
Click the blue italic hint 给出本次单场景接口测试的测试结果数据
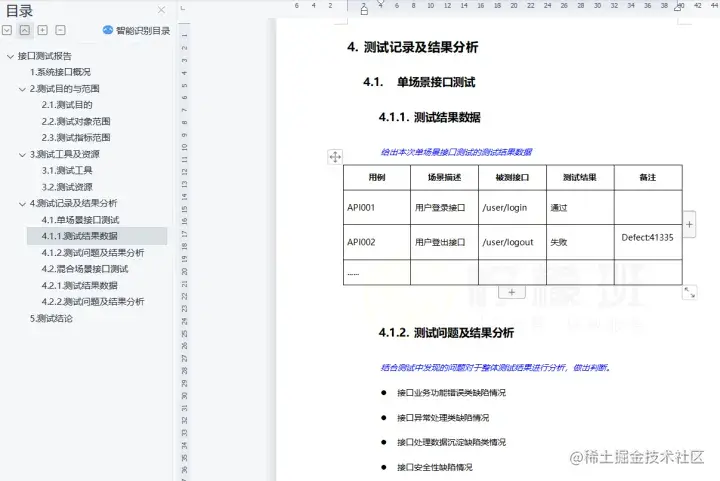point(456,152)
